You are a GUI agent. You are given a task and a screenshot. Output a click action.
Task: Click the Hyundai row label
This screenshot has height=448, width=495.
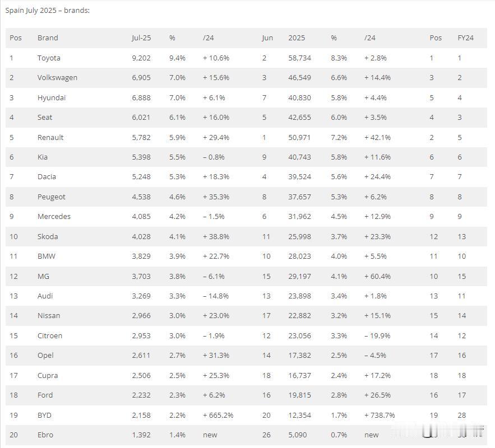coord(52,98)
